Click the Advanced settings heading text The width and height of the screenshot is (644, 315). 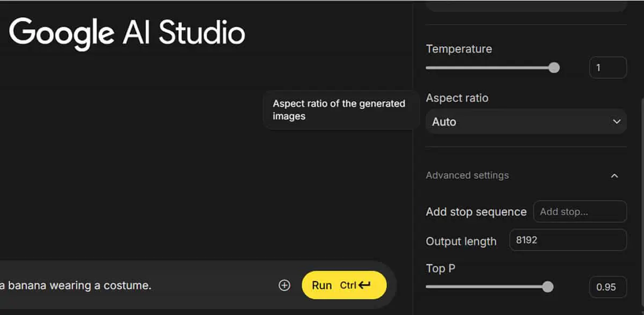pos(467,175)
